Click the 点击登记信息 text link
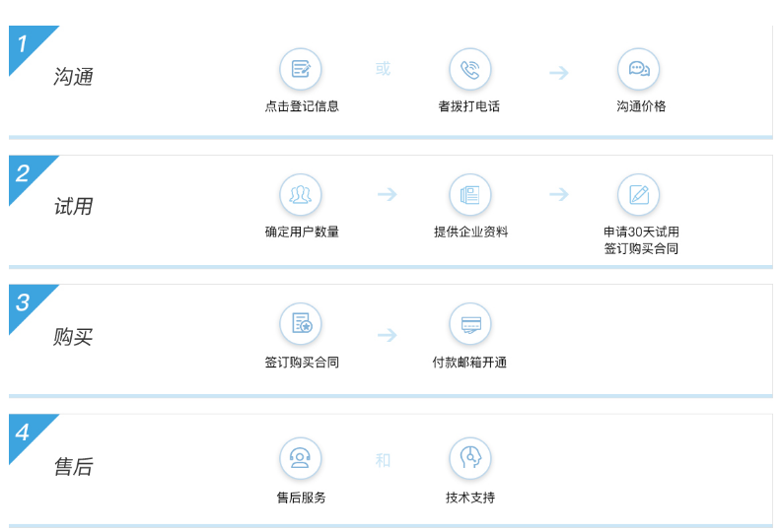 pos(302,106)
